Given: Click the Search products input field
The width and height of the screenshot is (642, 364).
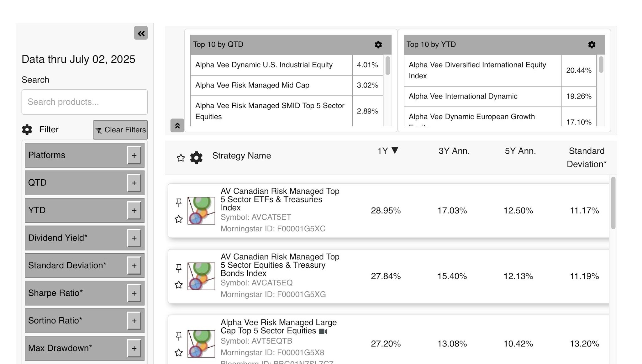Looking at the screenshot, I should tap(84, 102).
